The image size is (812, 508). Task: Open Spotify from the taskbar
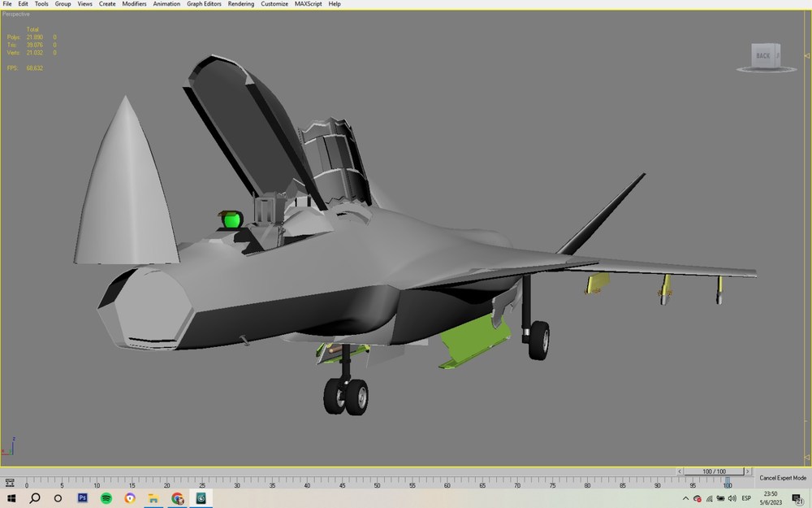point(106,498)
